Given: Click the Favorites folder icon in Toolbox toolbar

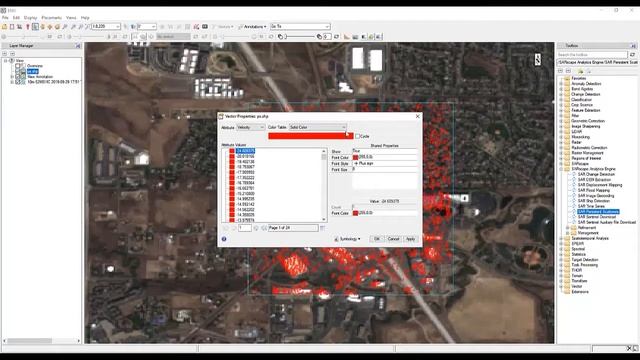Looking at the screenshot, I should tap(580, 71).
